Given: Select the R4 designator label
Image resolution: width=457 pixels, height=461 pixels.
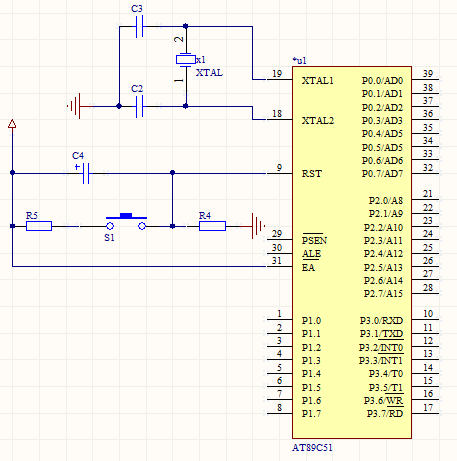Looking at the screenshot, I should [205, 215].
